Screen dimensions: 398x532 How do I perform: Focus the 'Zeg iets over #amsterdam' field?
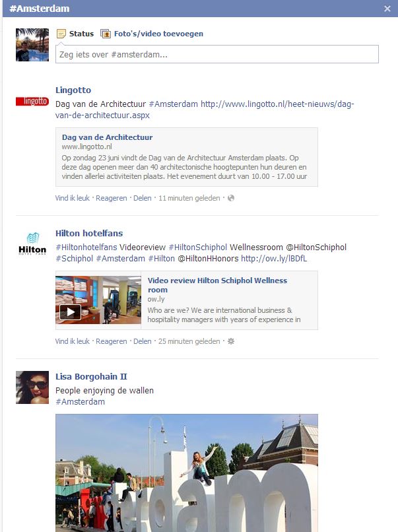(x=217, y=54)
